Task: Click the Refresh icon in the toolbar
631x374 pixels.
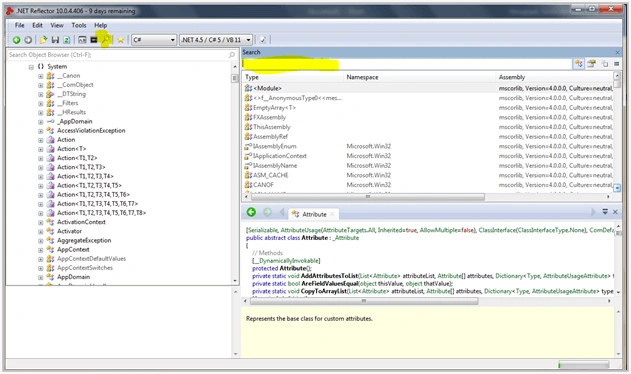Action: [66, 40]
